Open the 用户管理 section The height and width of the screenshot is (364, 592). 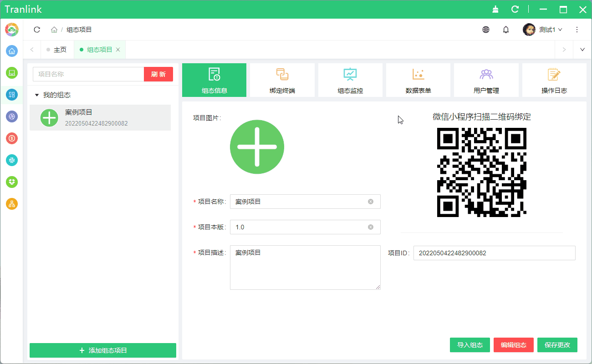[486, 80]
